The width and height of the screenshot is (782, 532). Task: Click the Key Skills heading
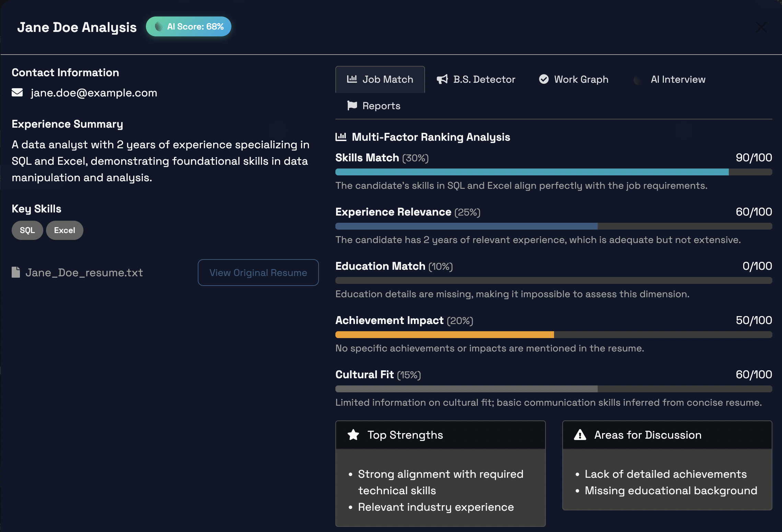pyautogui.click(x=36, y=209)
